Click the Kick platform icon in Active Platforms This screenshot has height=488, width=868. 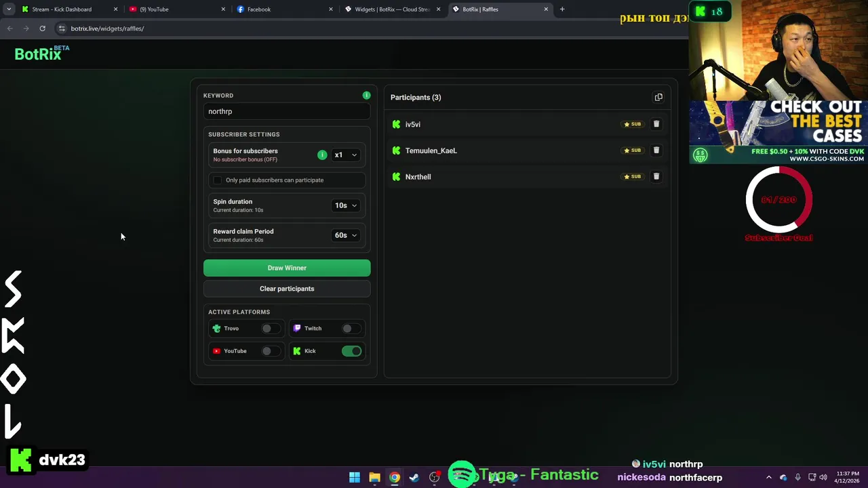(x=297, y=351)
